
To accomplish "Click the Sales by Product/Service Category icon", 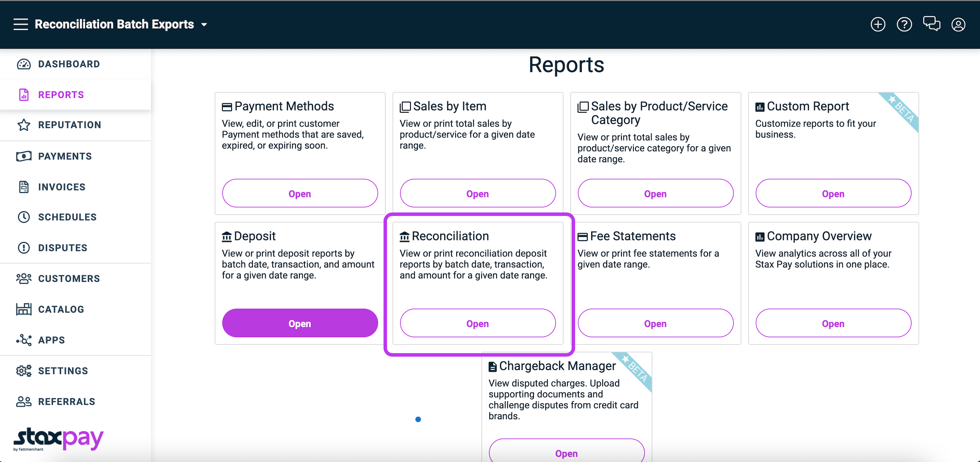I will (583, 107).
